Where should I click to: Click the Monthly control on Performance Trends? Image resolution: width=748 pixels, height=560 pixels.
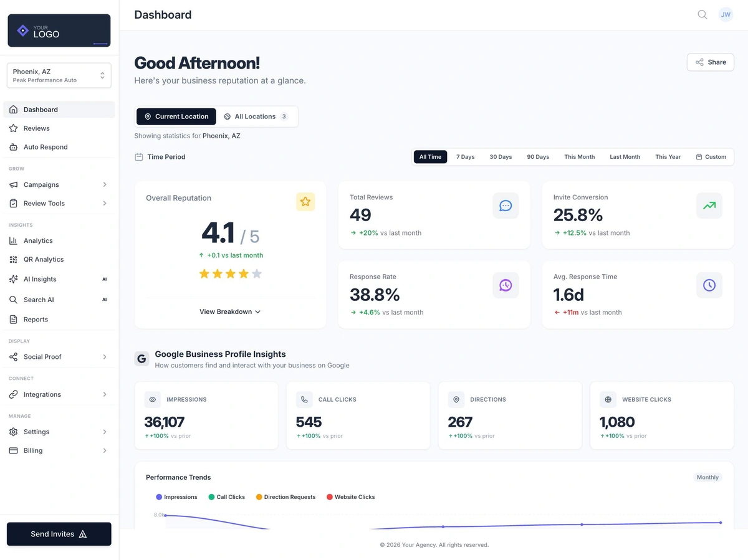pyautogui.click(x=707, y=477)
